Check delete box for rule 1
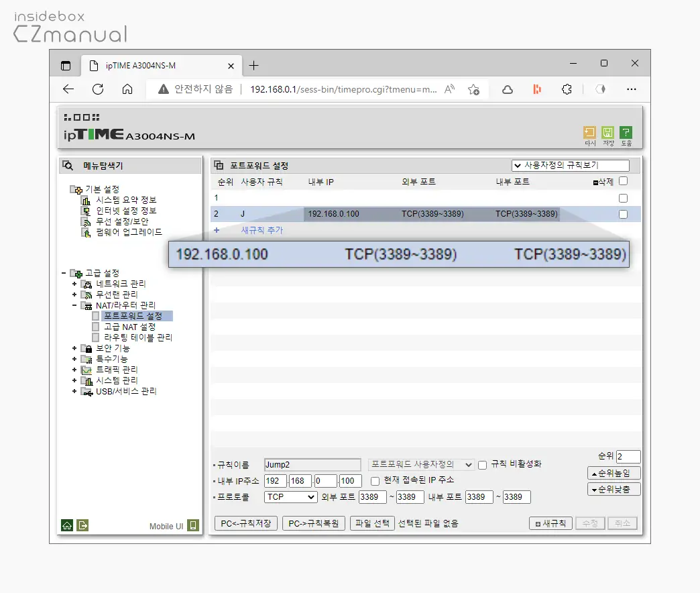This screenshot has height=593, width=700. [623, 198]
